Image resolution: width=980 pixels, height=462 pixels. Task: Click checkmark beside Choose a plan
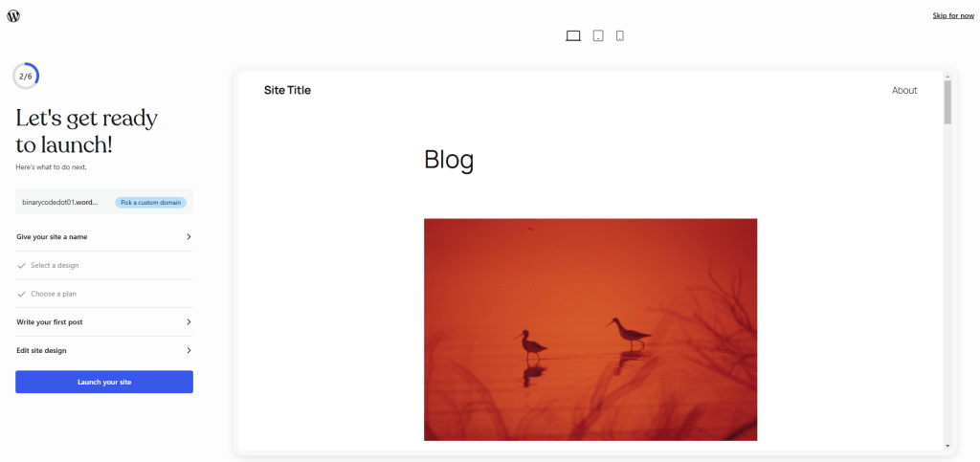[22, 294]
